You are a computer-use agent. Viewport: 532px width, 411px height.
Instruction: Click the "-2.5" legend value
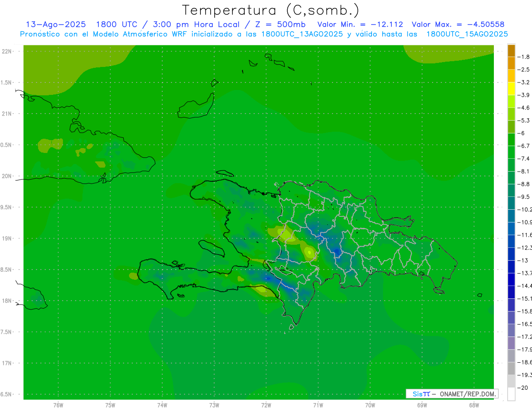click(x=524, y=70)
